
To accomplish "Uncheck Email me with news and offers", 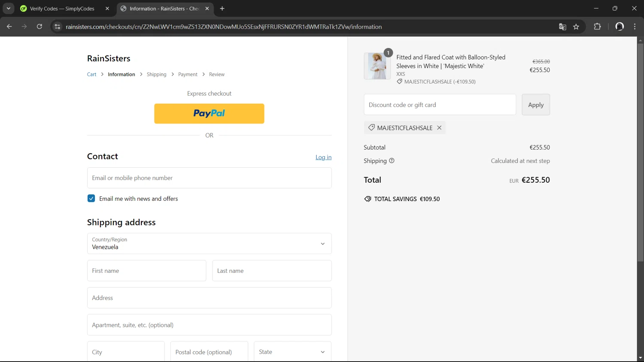I will (x=91, y=199).
